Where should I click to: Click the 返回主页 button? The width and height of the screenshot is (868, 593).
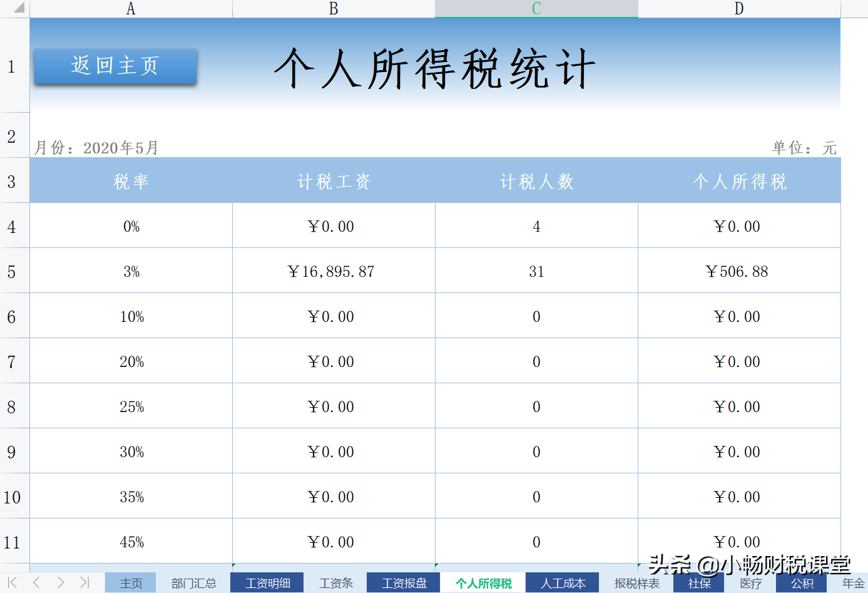(x=115, y=66)
